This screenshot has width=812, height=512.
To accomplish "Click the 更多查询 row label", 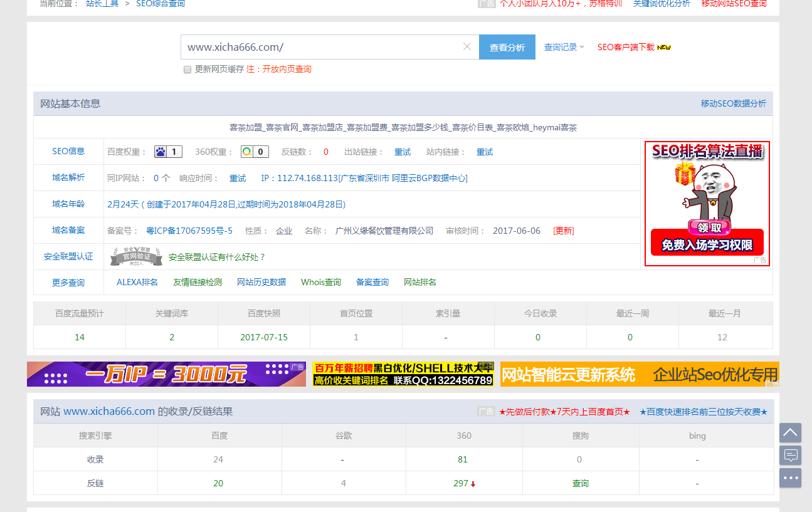I will coord(68,283).
